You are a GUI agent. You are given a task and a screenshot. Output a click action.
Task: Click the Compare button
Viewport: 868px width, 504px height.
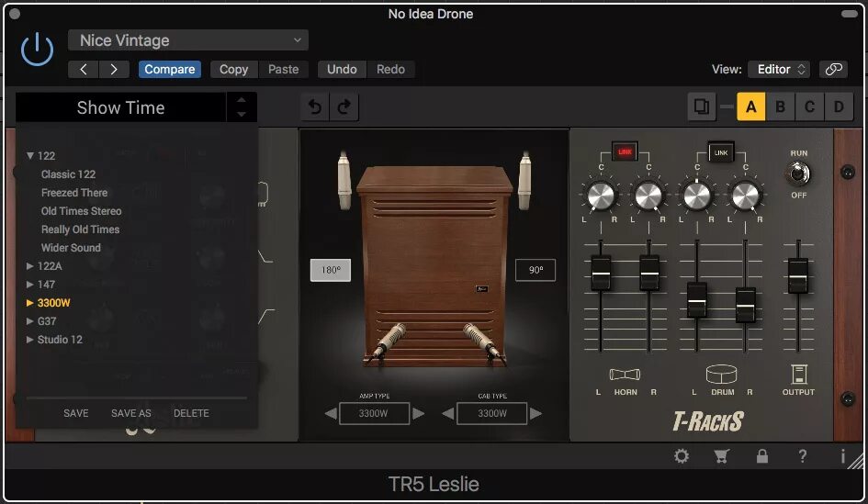[x=169, y=69]
